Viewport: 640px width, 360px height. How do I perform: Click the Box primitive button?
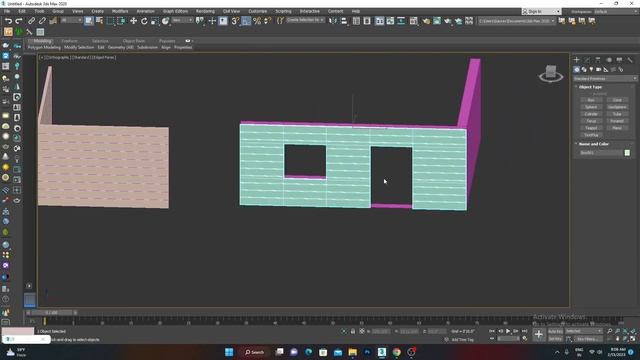pyautogui.click(x=591, y=100)
